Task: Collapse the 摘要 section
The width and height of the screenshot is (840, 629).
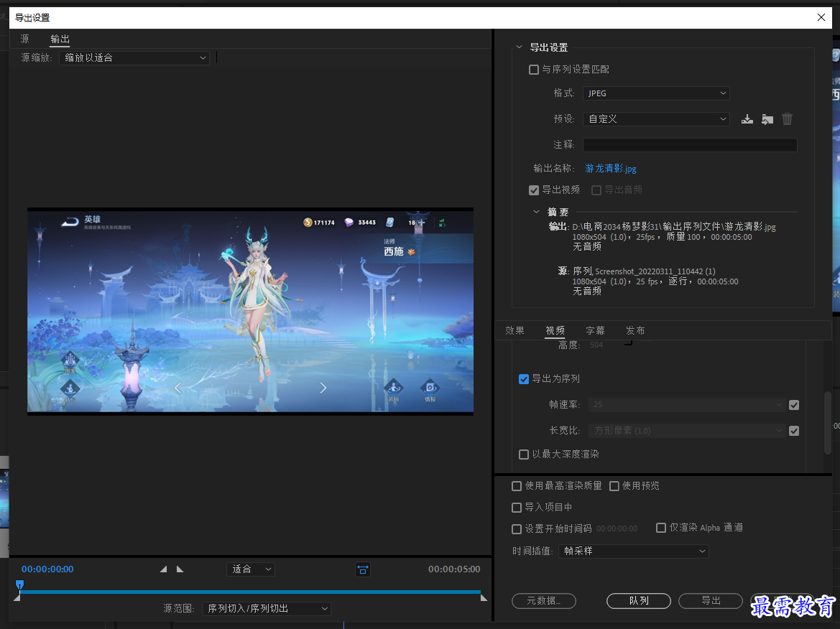Action: pos(536,212)
